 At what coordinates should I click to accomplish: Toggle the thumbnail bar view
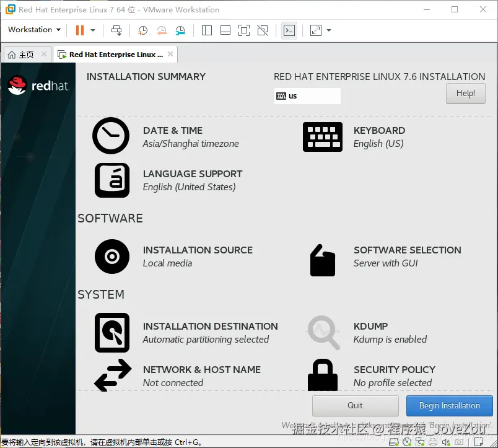(225, 30)
